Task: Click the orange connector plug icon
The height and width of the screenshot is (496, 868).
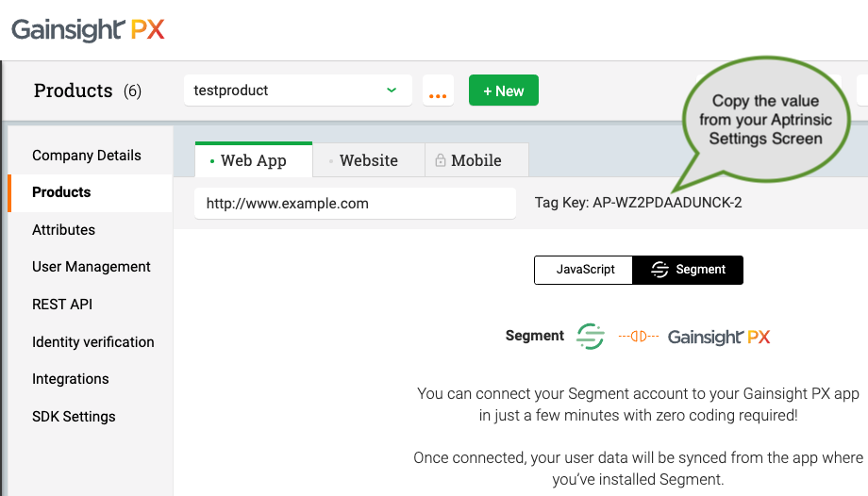Action: 639,336
